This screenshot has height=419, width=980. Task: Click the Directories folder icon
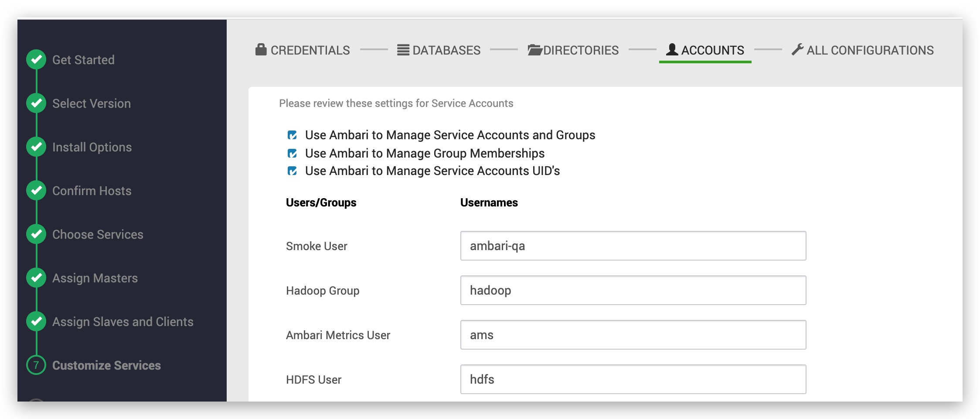(x=535, y=50)
